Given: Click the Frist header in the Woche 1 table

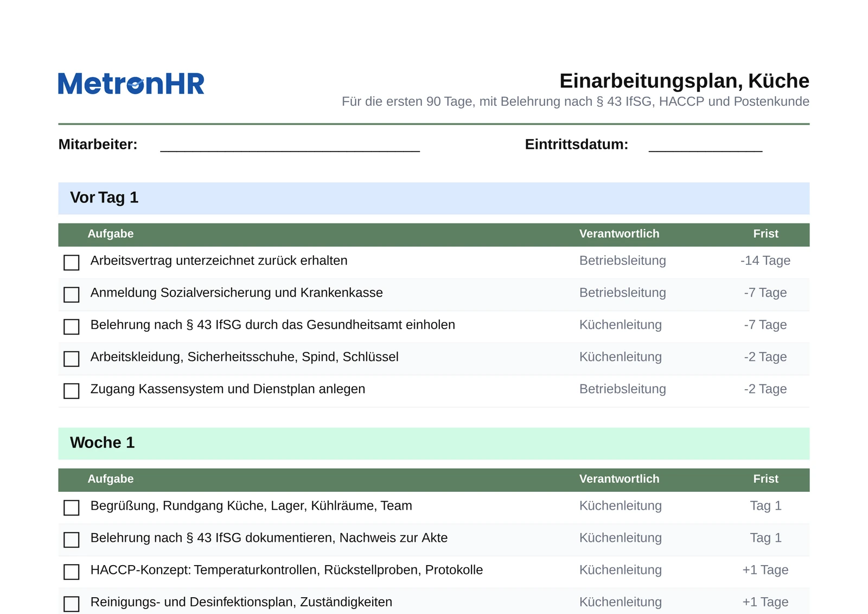Looking at the screenshot, I should pos(765,479).
